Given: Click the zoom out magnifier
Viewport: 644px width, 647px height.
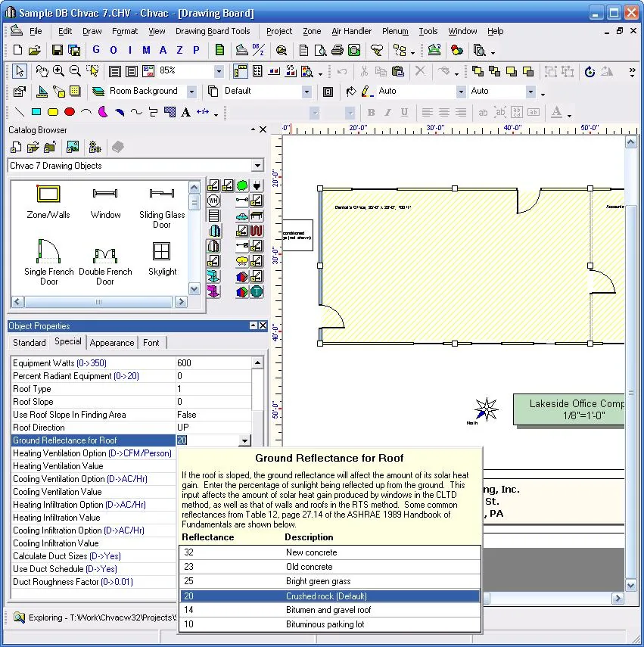Looking at the screenshot, I should point(75,71).
